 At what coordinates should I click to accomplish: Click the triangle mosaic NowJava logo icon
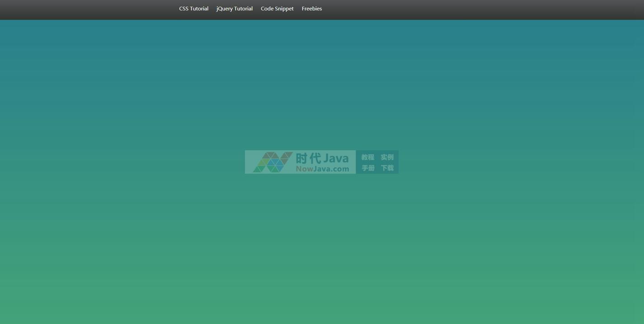[x=273, y=162]
